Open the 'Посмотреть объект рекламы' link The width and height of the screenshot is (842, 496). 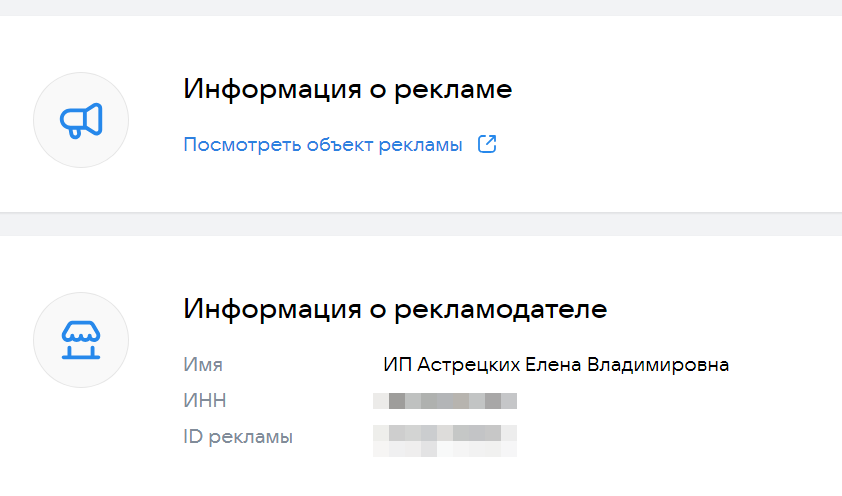pyautogui.click(x=322, y=145)
